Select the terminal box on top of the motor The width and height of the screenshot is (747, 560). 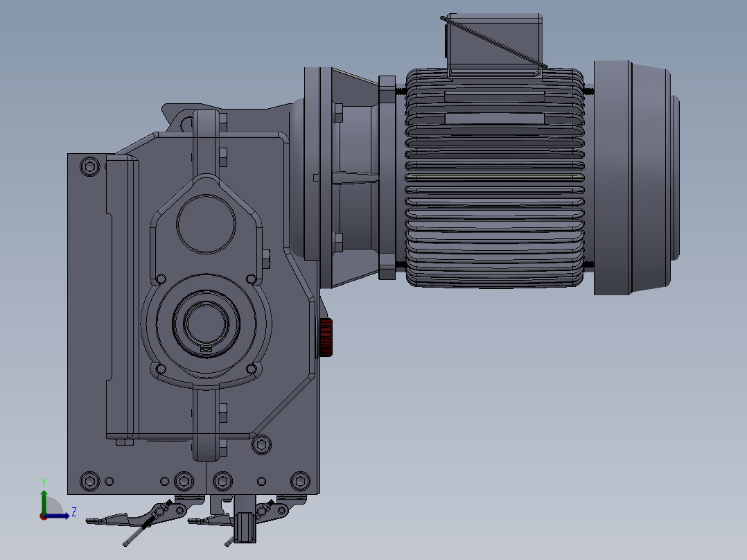[493, 44]
